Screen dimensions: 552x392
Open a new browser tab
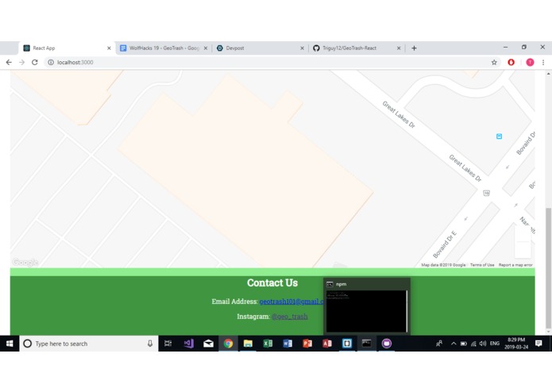click(414, 48)
